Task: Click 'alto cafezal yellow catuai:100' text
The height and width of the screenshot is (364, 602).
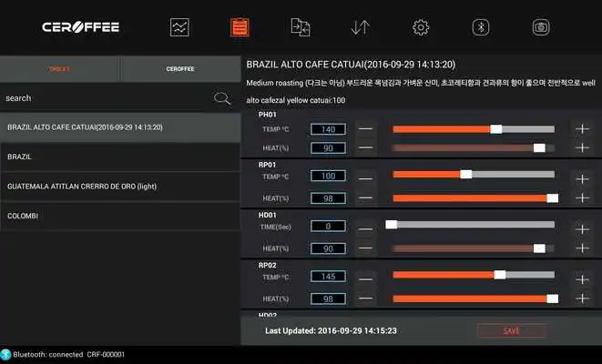Action: click(x=296, y=100)
